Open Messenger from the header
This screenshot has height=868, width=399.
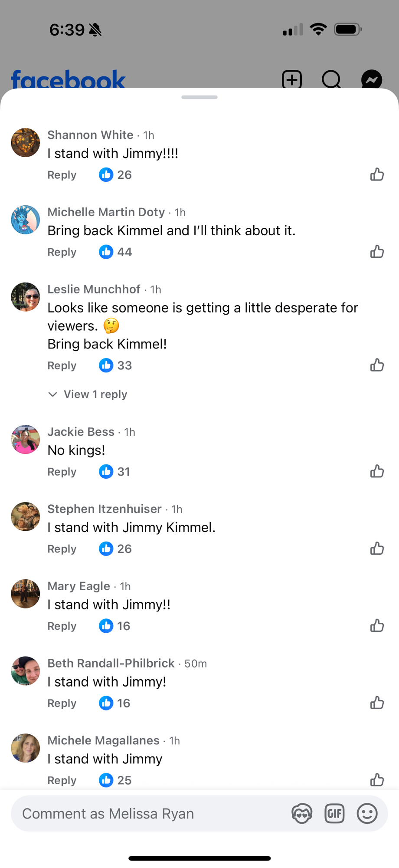tap(372, 80)
